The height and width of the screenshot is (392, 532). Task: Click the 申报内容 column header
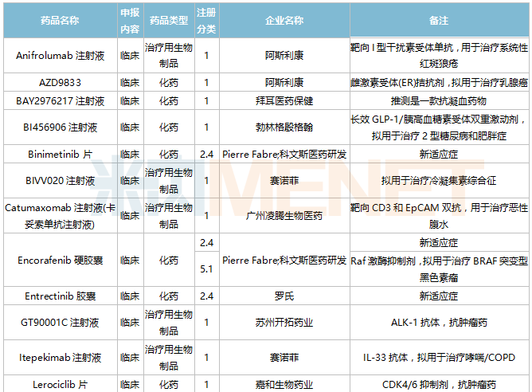point(131,21)
